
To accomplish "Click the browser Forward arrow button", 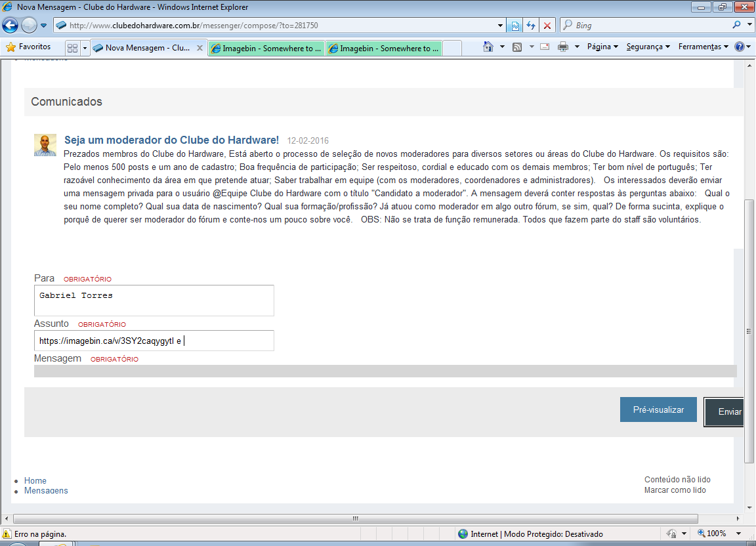I will pos(29,25).
